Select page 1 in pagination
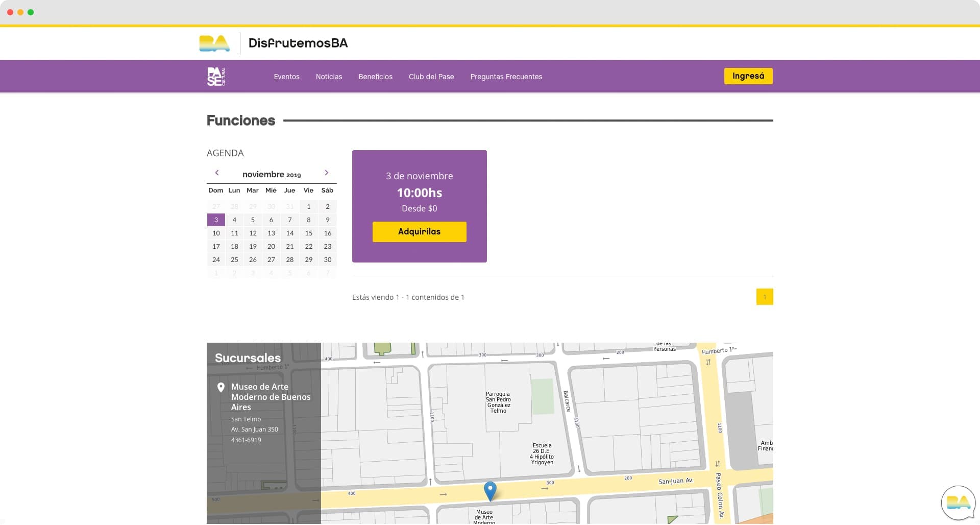 click(x=765, y=297)
